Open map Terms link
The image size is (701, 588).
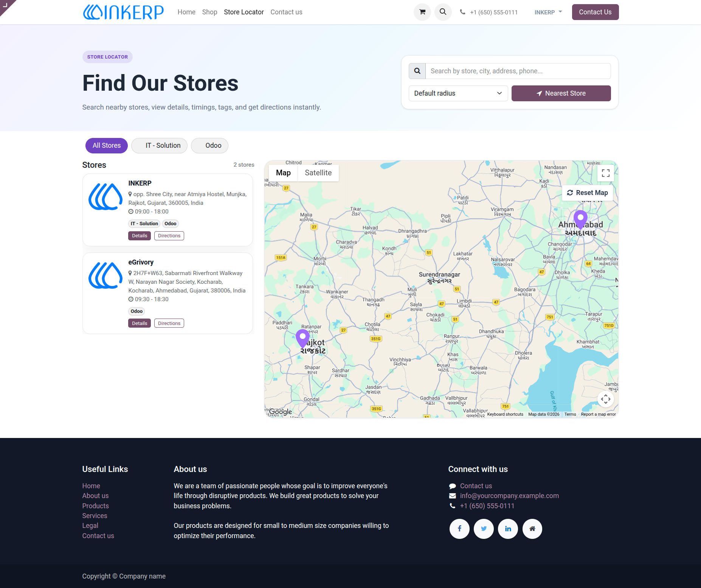[570, 415]
